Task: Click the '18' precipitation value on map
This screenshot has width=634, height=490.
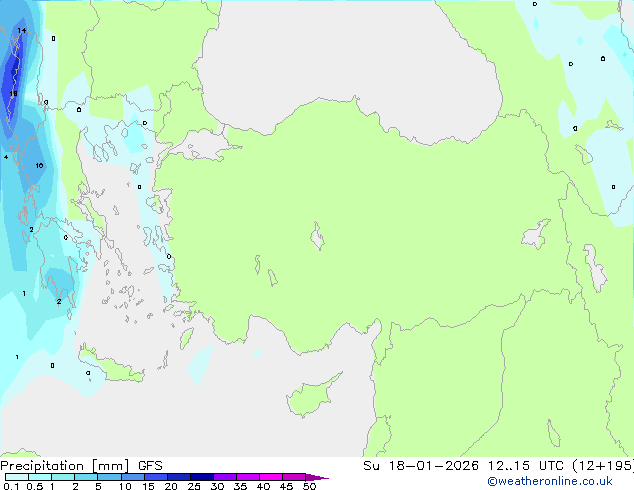Action: pyautogui.click(x=13, y=94)
